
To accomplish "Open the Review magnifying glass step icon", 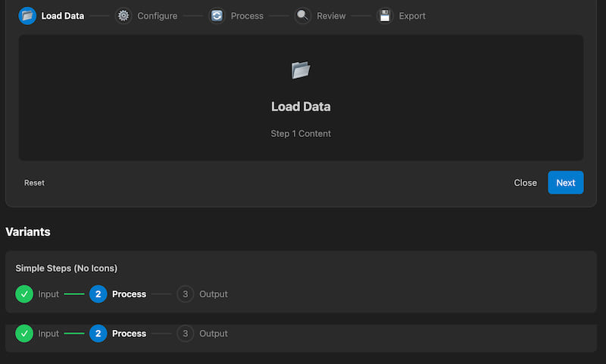I will click(x=303, y=16).
